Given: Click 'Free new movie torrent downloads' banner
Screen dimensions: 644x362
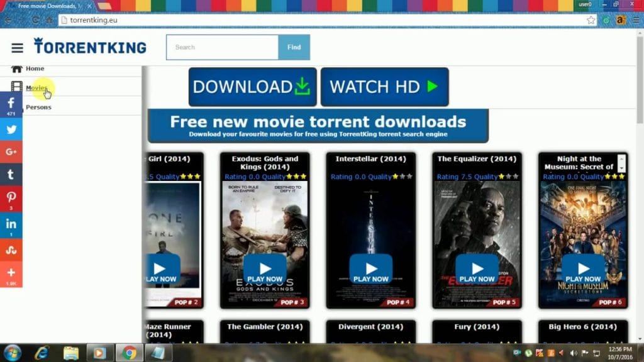Looking at the screenshot, I should pyautogui.click(x=318, y=126).
